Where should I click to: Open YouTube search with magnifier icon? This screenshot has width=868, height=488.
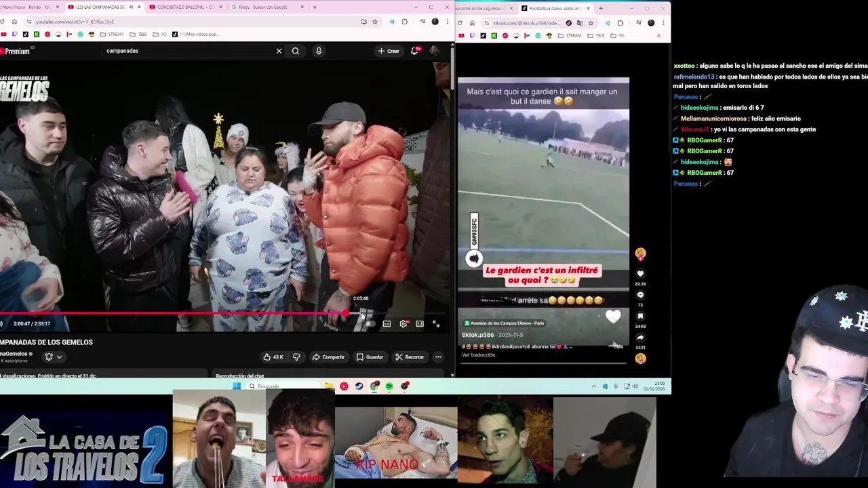[x=296, y=51]
